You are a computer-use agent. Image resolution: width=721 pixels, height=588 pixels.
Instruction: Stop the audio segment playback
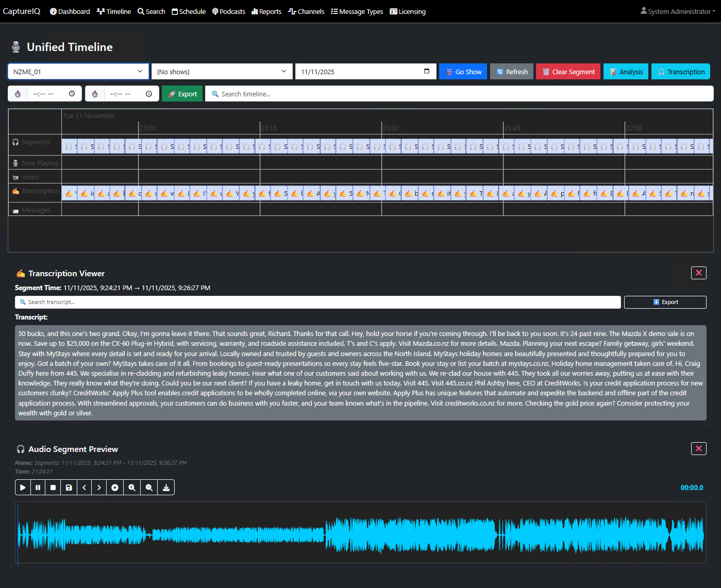[x=53, y=488]
